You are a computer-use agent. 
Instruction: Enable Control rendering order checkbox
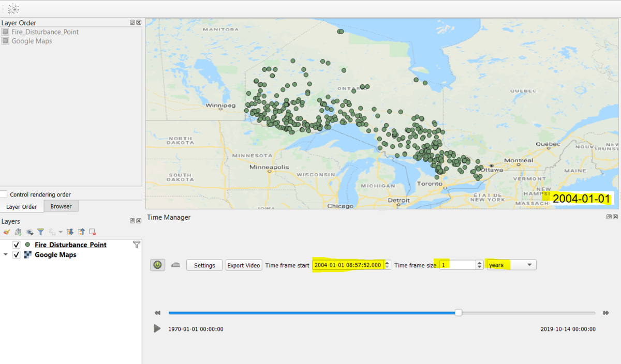pyautogui.click(x=4, y=194)
